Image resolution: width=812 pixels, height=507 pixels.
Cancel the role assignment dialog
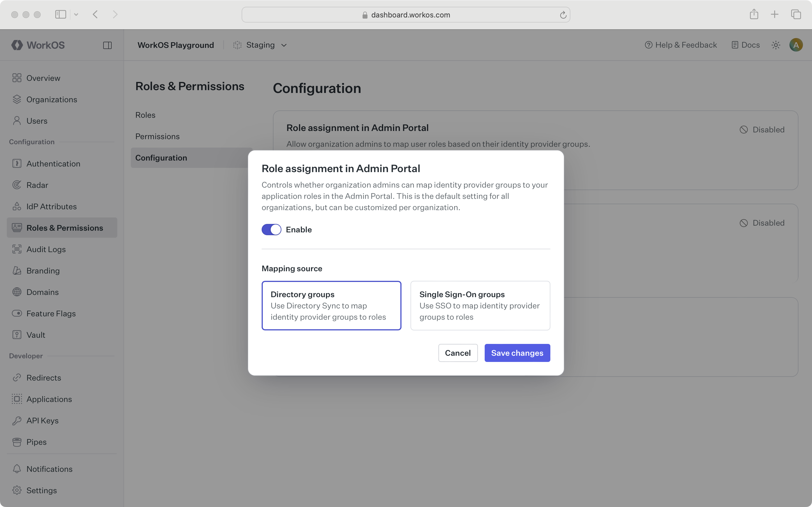point(458,353)
